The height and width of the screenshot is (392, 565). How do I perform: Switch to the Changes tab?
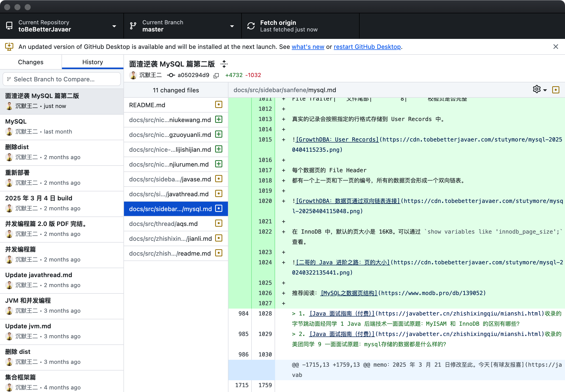[x=30, y=62]
